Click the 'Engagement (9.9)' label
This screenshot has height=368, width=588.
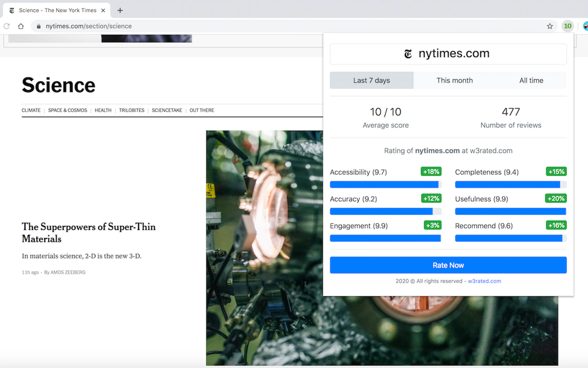coord(359,226)
